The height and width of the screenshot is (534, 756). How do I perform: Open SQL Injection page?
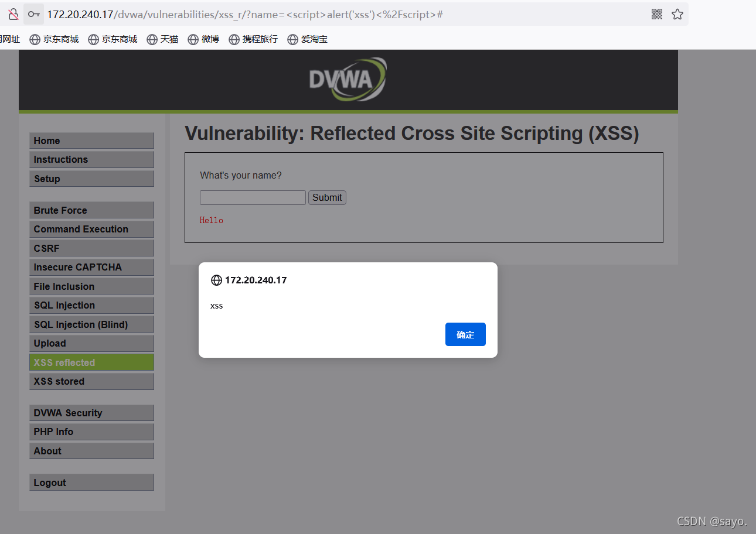(x=91, y=305)
